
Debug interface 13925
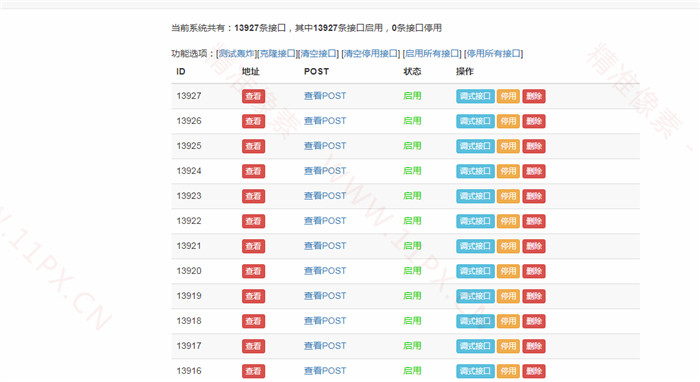coord(475,146)
